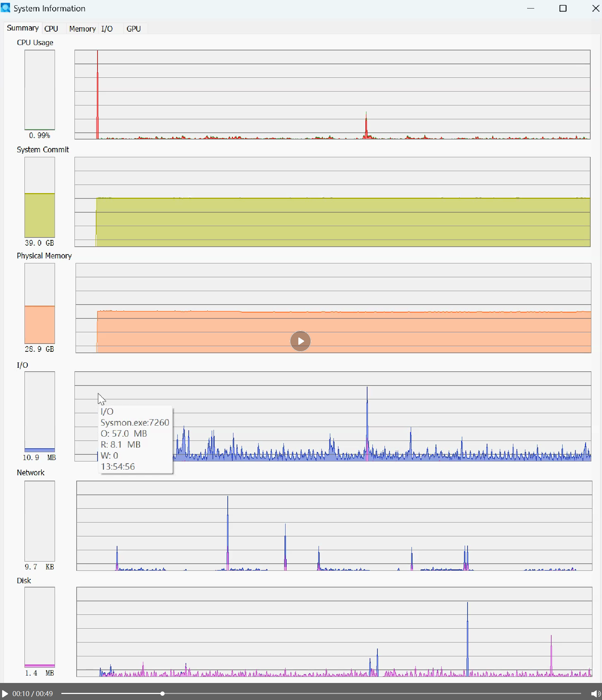The height and width of the screenshot is (700, 602).
Task: Click the Network section label
Action: click(31, 473)
